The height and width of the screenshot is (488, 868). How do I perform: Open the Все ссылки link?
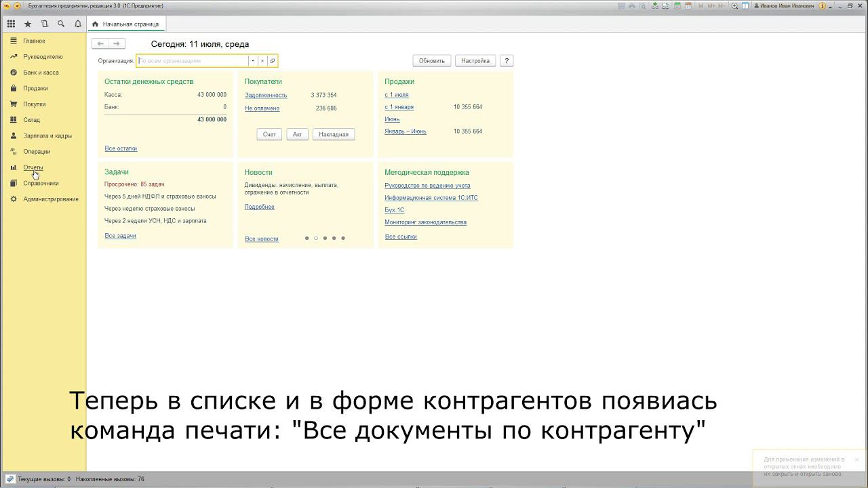click(401, 237)
